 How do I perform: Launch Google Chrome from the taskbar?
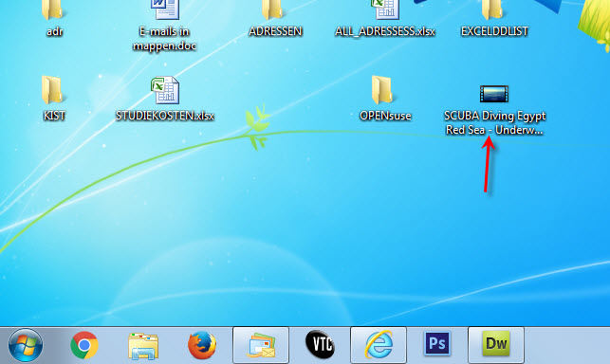[x=84, y=345]
